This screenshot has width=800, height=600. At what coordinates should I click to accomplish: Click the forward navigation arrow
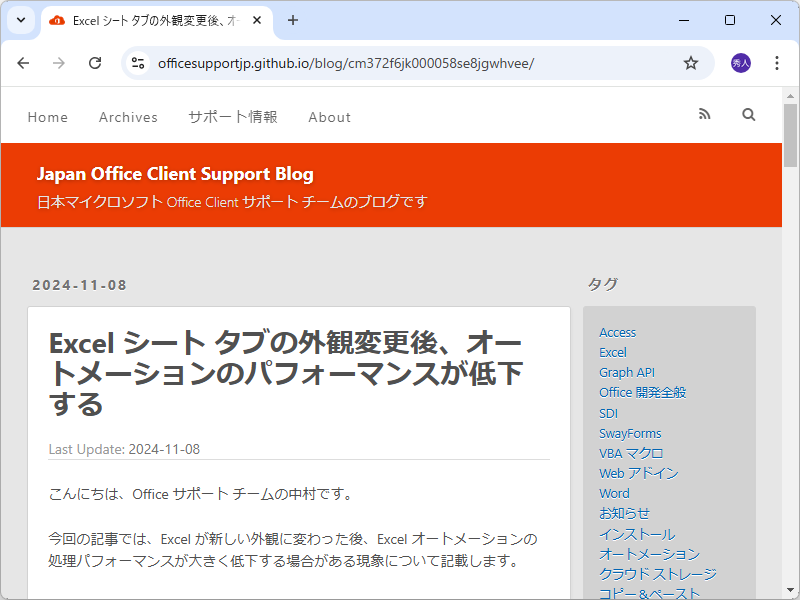click(59, 62)
